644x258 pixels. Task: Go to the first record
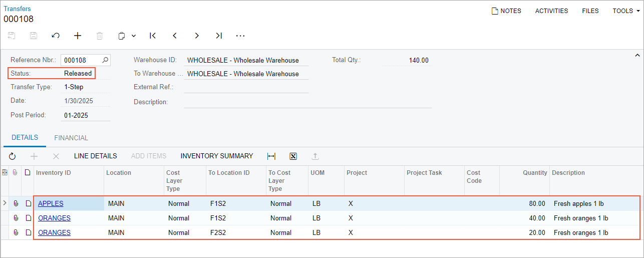click(x=153, y=36)
